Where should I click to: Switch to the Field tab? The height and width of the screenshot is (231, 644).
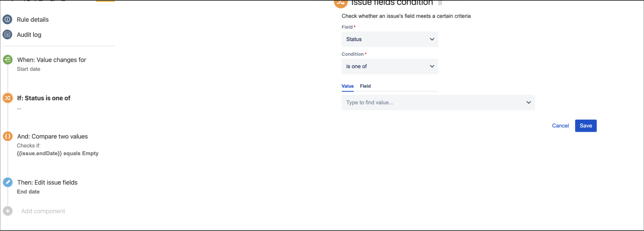(x=365, y=86)
